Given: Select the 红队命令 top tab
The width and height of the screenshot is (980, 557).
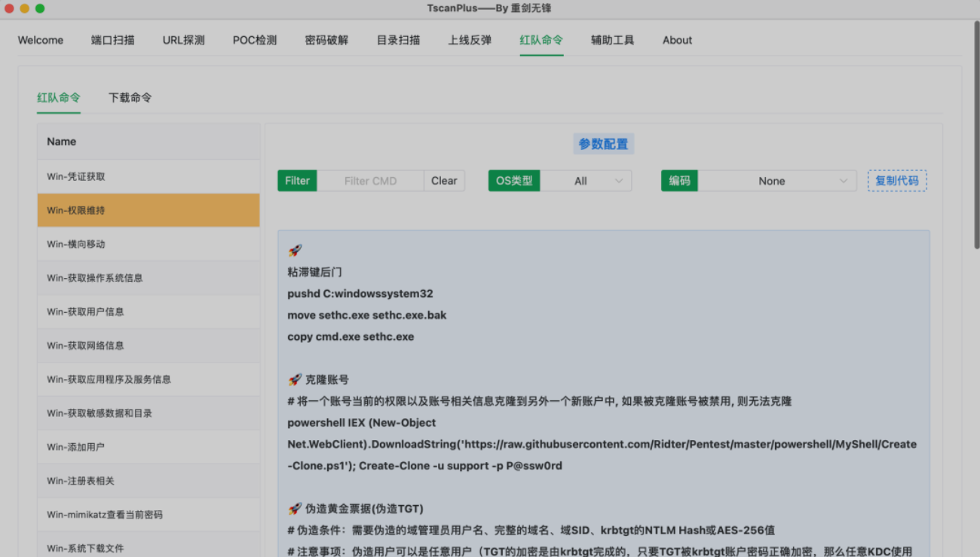Looking at the screenshot, I should (x=541, y=40).
